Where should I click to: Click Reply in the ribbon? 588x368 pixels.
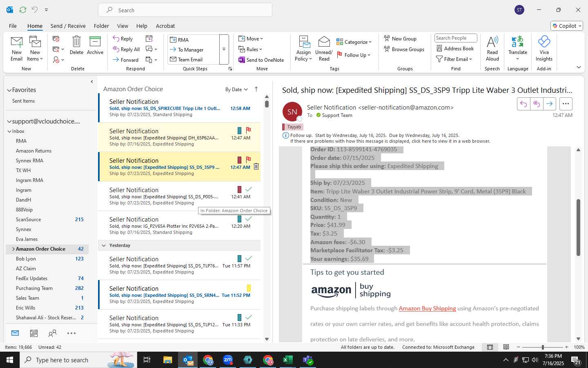[x=123, y=39]
